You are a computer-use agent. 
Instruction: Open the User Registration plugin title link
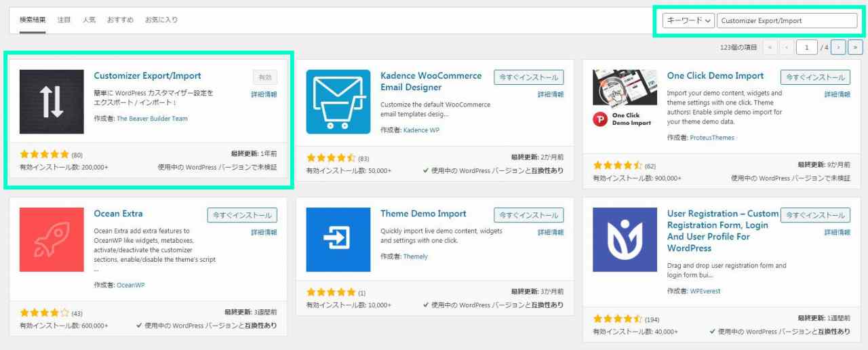coord(723,231)
